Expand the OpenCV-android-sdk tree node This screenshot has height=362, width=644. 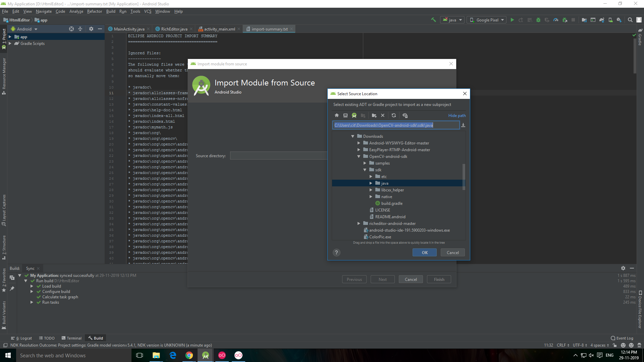point(359,156)
